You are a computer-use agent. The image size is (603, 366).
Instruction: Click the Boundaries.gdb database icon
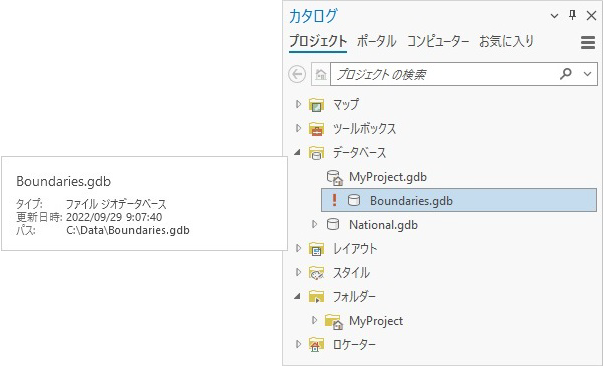pyautogui.click(x=354, y=200)
